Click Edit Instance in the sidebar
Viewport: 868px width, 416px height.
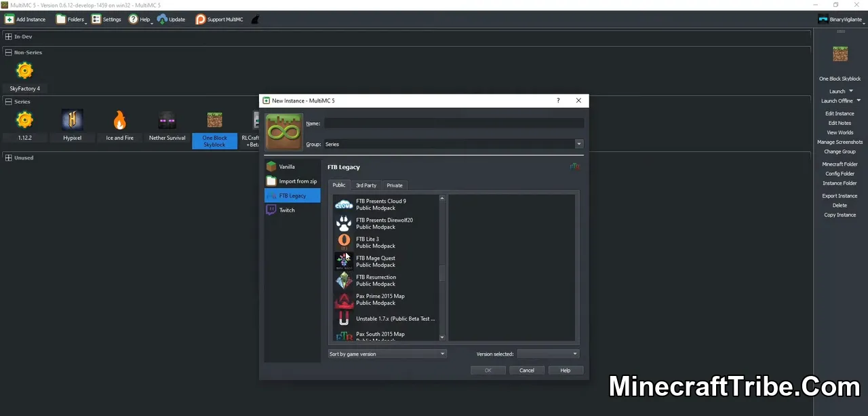pos(840,113)
